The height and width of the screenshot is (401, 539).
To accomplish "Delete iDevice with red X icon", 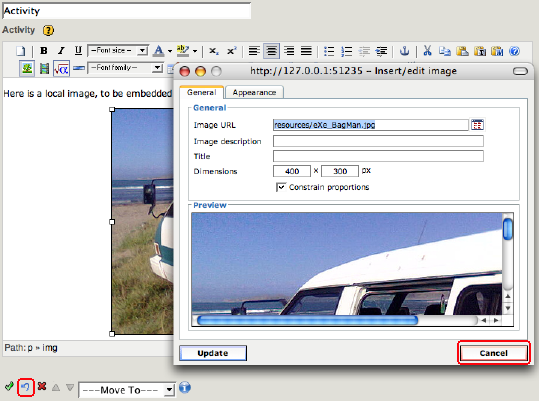I will (x=42, y=386).
